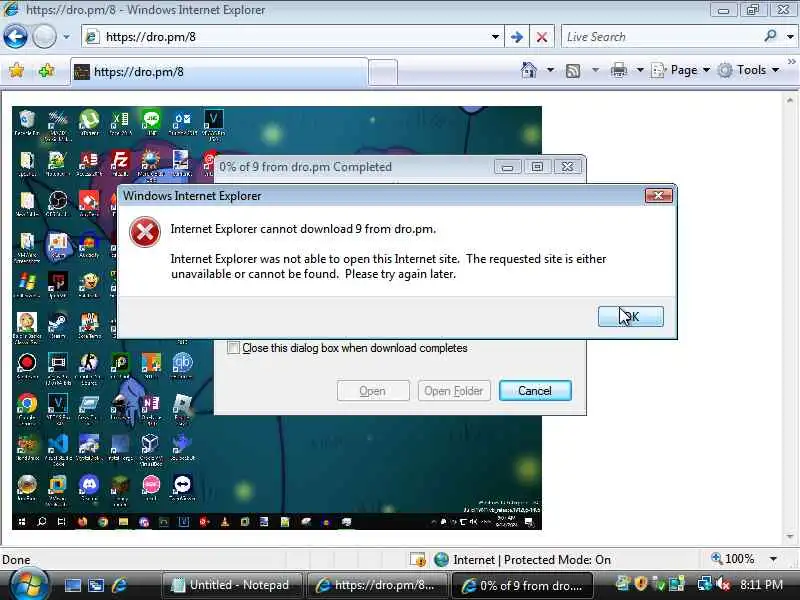The width and height of the screenshot is (800, 600).
Task: Click the Add to Favorites icon
Action: pos(46,70)
